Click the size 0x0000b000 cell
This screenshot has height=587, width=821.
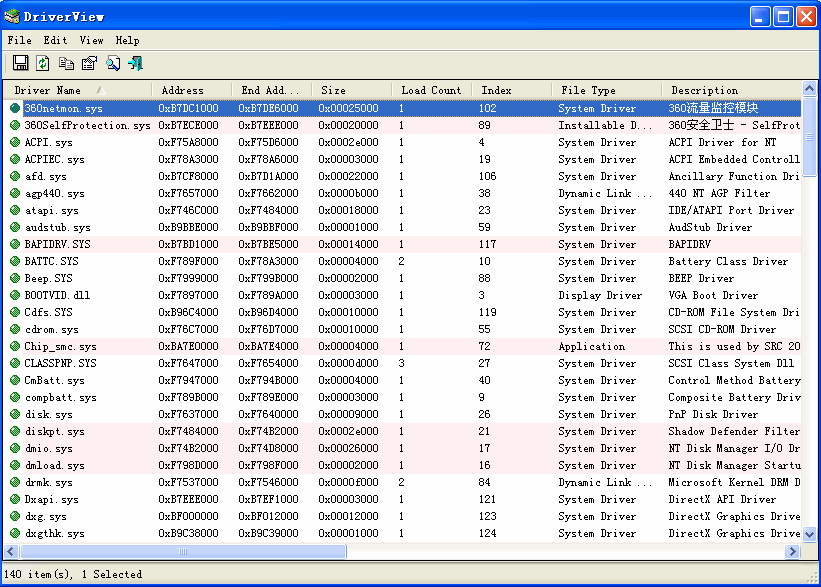click(x=348, y=193)
